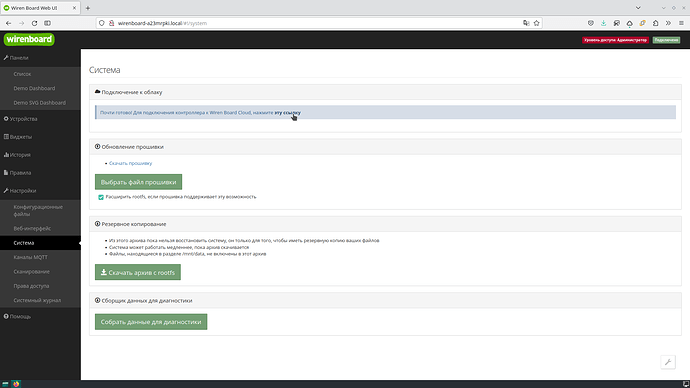Click the green connection status badge
Screen dimensions: 690x388
point(666,40)
